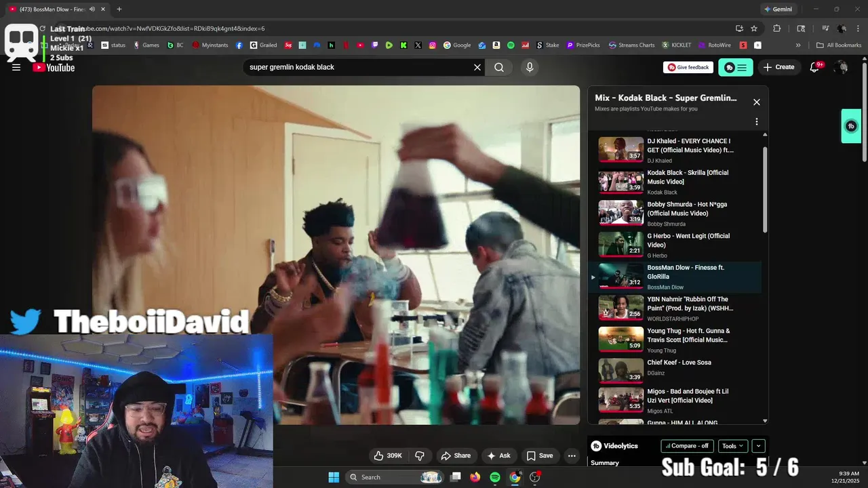This screenshot has width=868, height=488.
Task: Open Chrome extensions puzzle icon
Action: pyautogui.click(x=777, y=28)
